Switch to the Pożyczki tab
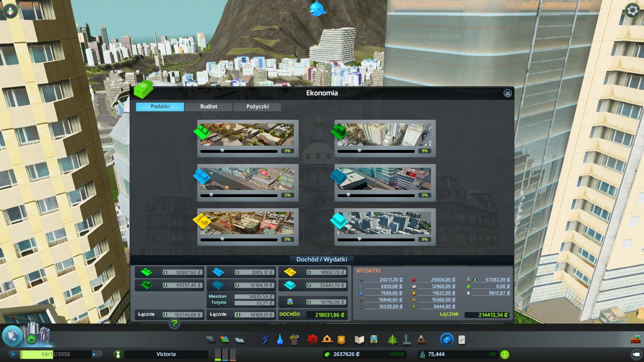This screenshot has height=362, width=644. [257, 107]
